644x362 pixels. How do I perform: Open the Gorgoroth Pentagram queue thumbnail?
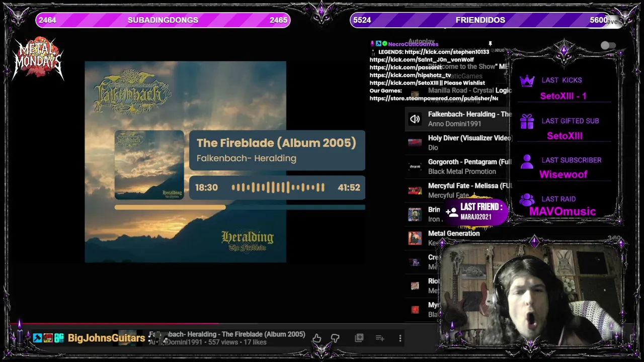point(415,166)
